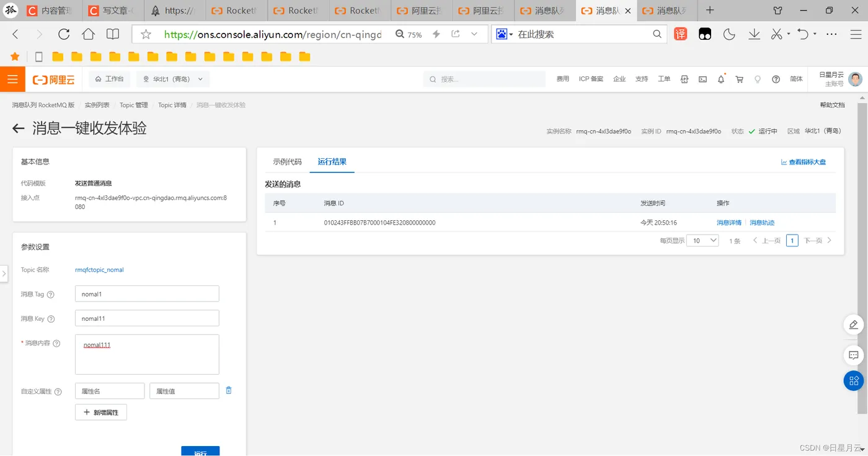868x456 pixels.
Task: Switch to the 运行结果 tab
Action: pos(332,162)
